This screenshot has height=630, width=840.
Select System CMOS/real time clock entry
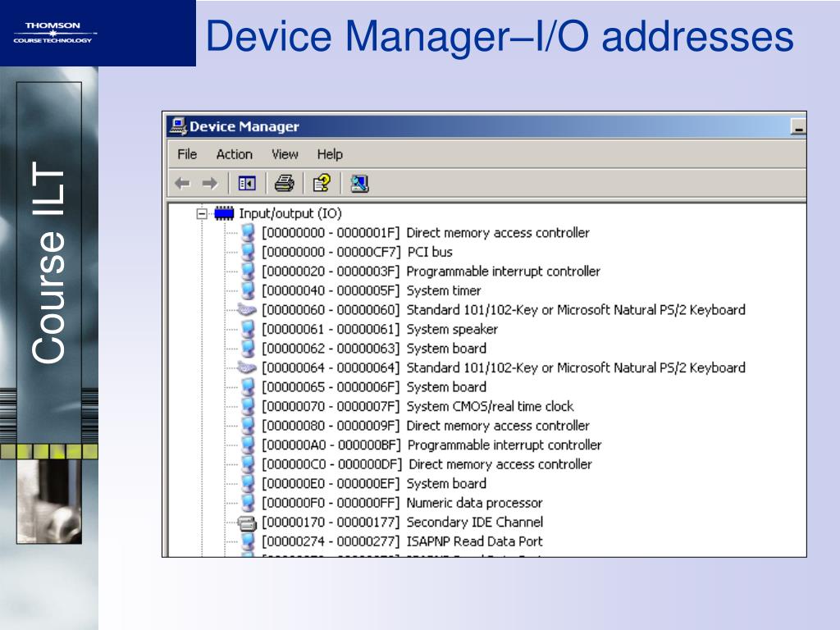pos(418,406)
